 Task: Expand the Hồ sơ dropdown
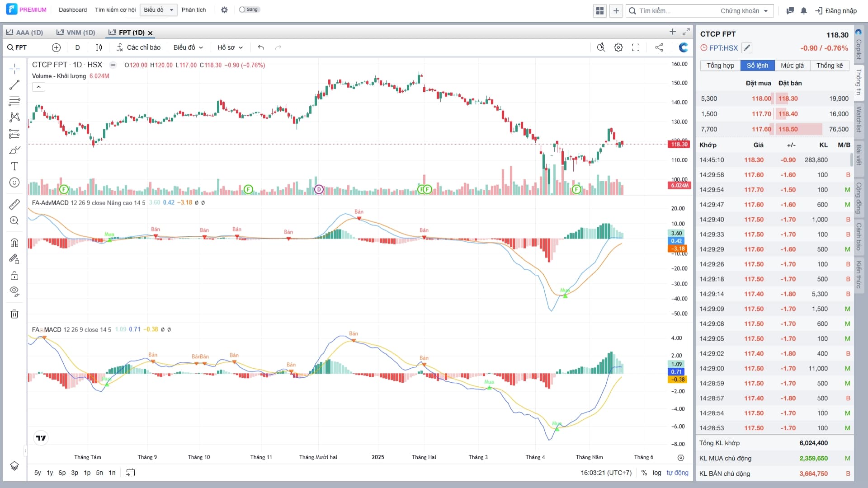pos(230,47)
